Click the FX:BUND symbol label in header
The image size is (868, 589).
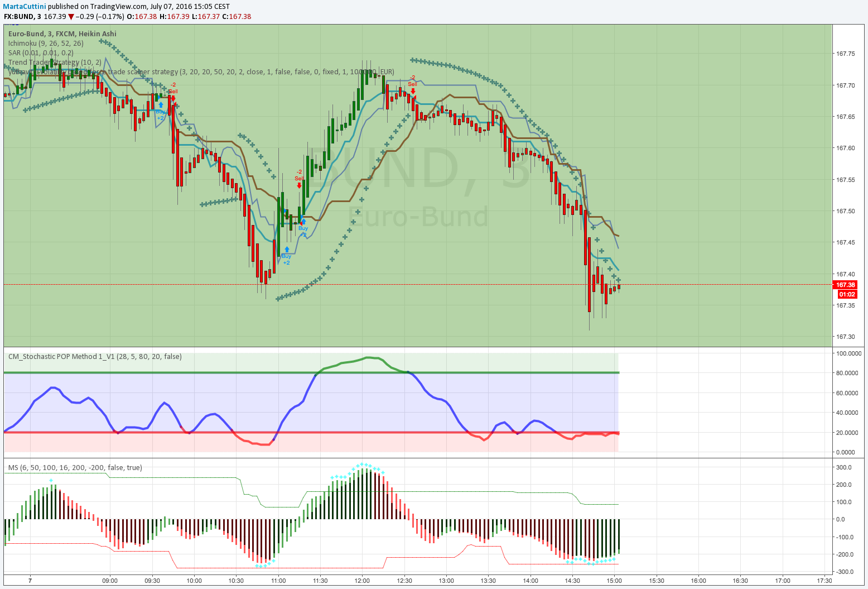19,17
